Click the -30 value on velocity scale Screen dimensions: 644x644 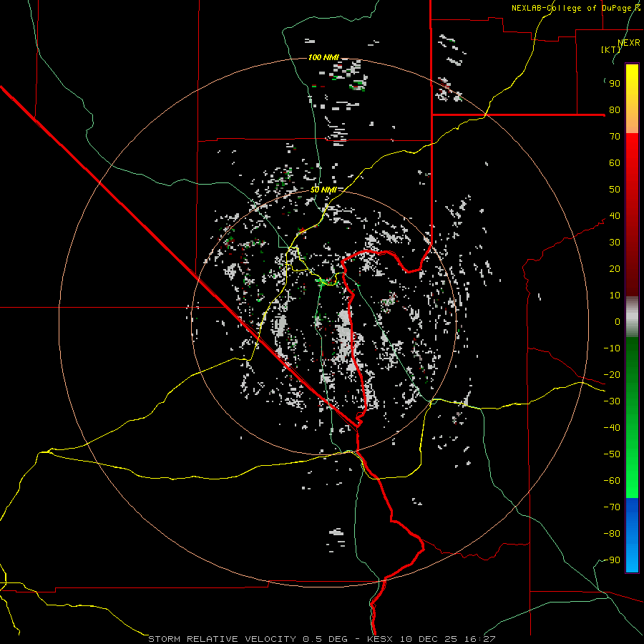[x=612, y=401]
